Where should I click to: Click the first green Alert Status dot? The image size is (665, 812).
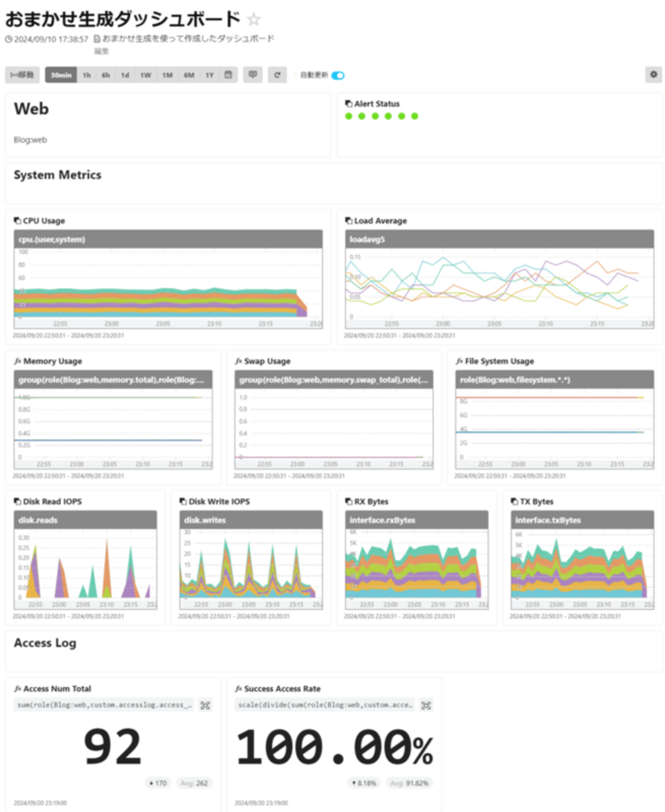click(x=349, y=116)
